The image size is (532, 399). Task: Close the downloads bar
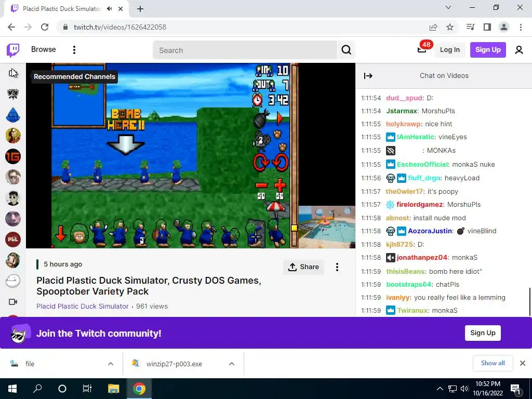pyautogui.click(x=523, y=363)
